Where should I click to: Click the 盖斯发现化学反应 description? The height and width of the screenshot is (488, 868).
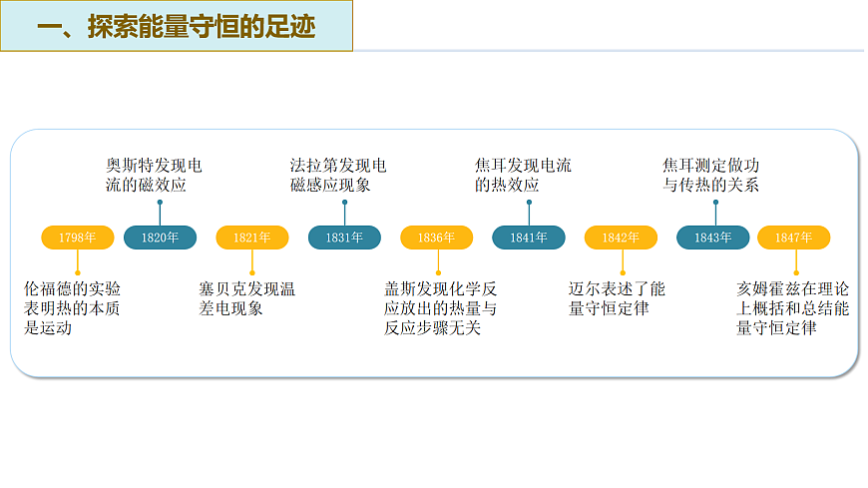tap(440, 308)
